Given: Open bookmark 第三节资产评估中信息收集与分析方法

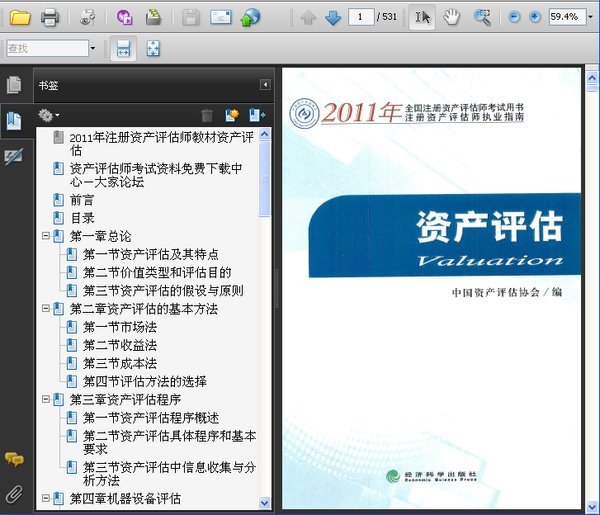Looking at the screenshot, I should [x=170, y=474].
